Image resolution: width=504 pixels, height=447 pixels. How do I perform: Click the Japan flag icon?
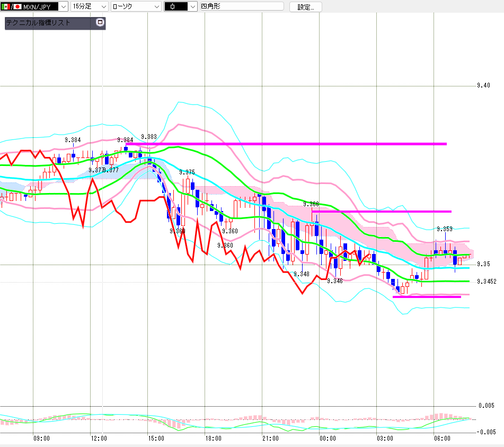(17, 6)
